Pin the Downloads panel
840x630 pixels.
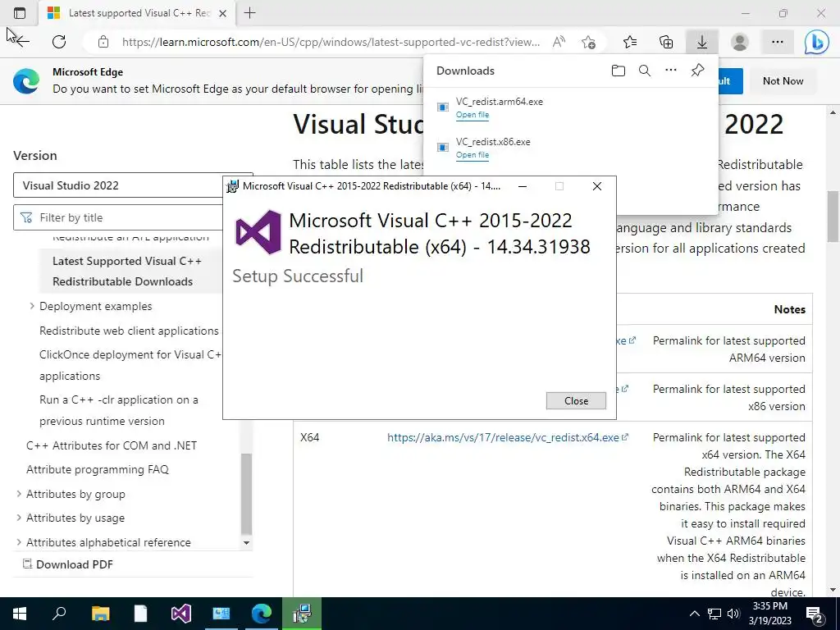pyautogui.click(x=697, y=71)
